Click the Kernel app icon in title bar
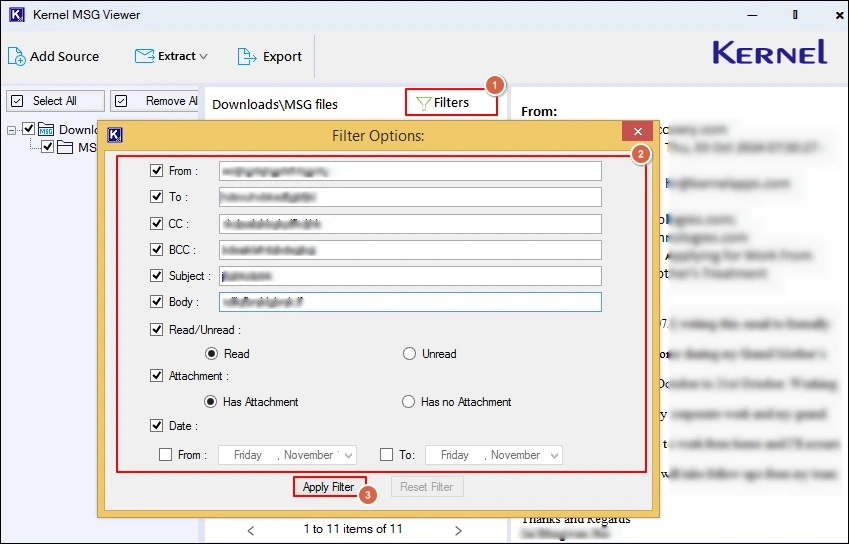 [17, 15]
